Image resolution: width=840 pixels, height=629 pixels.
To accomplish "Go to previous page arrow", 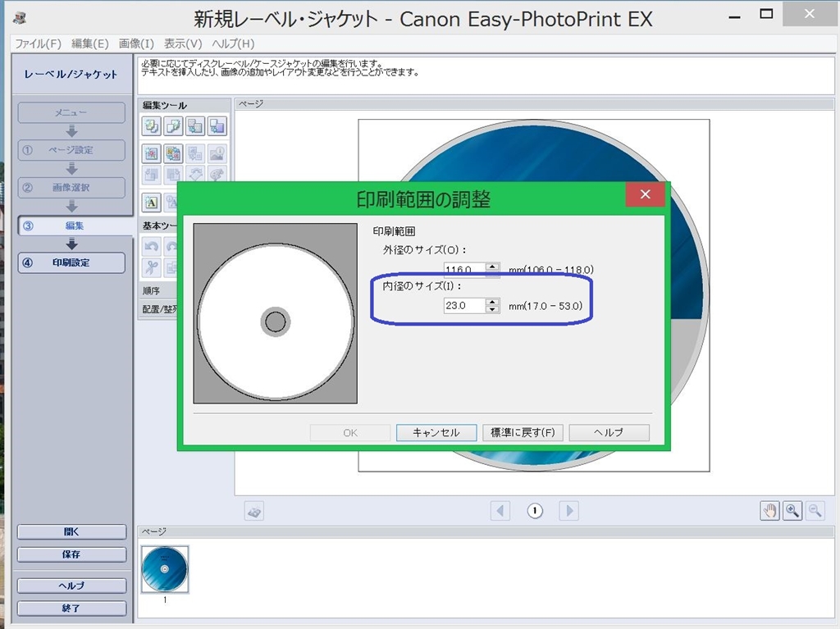I will pos(500,511).
